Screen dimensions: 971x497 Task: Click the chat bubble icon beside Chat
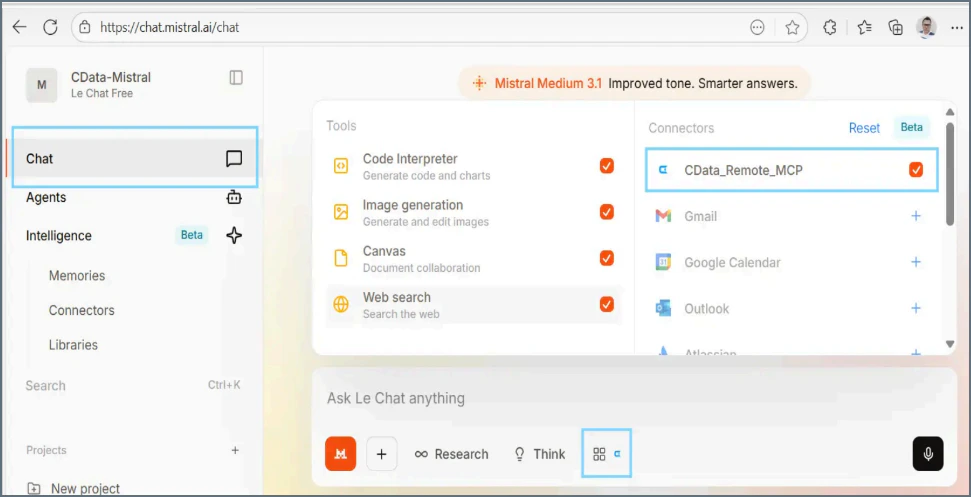[x=233, y=159]
